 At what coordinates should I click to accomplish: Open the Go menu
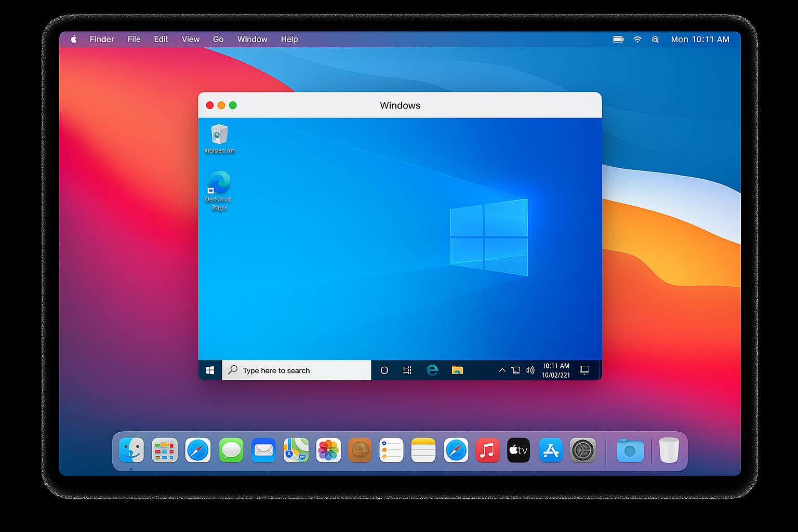tap(218, 39)
